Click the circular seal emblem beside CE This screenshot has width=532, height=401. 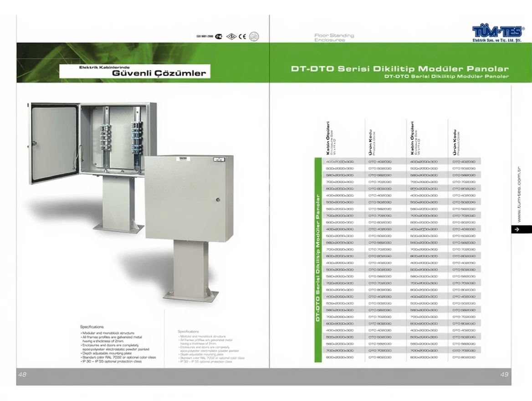254,36
